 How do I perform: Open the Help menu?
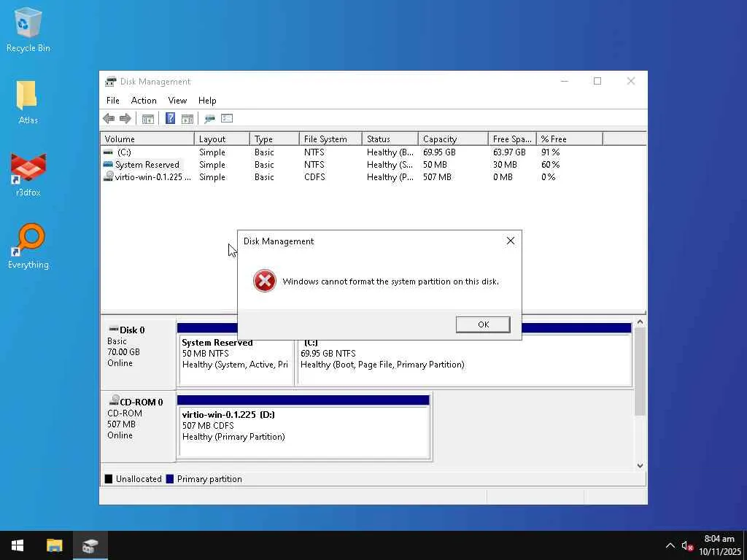pos(207,101)
